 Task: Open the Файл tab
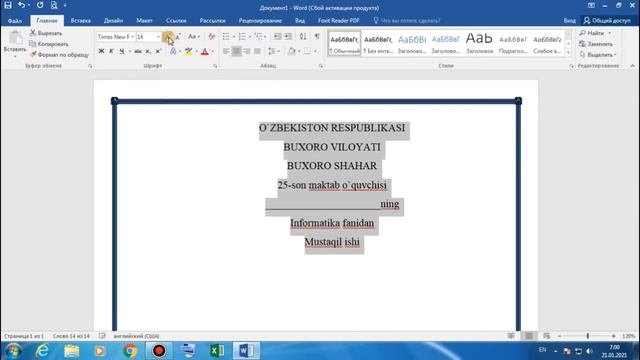15,20
